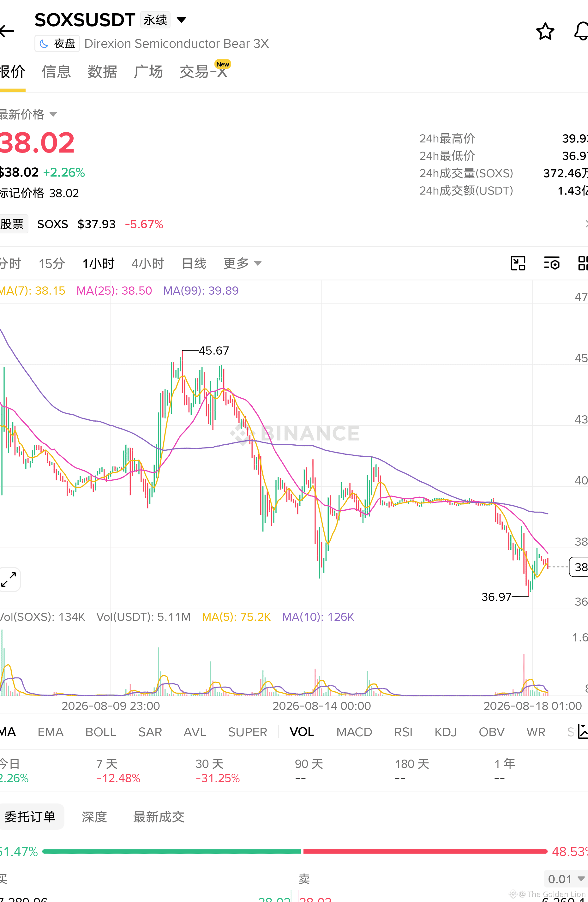The width and height of the screenshot is (588, 902).
Task: Toggle the MACD sub-indicator
Action: click(x=354, y=731)
